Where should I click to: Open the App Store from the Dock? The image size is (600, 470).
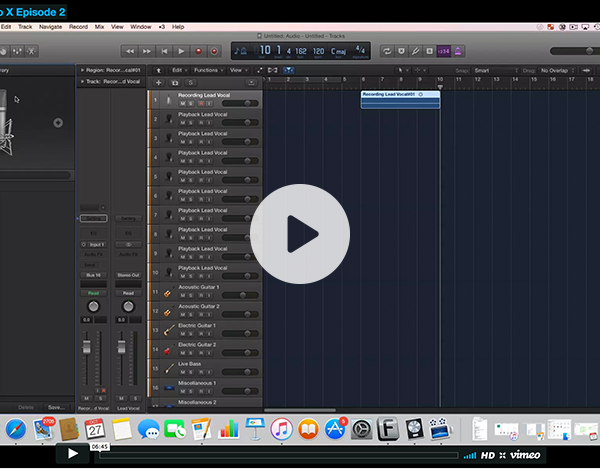pyautogui.click(x=334, y=429)
